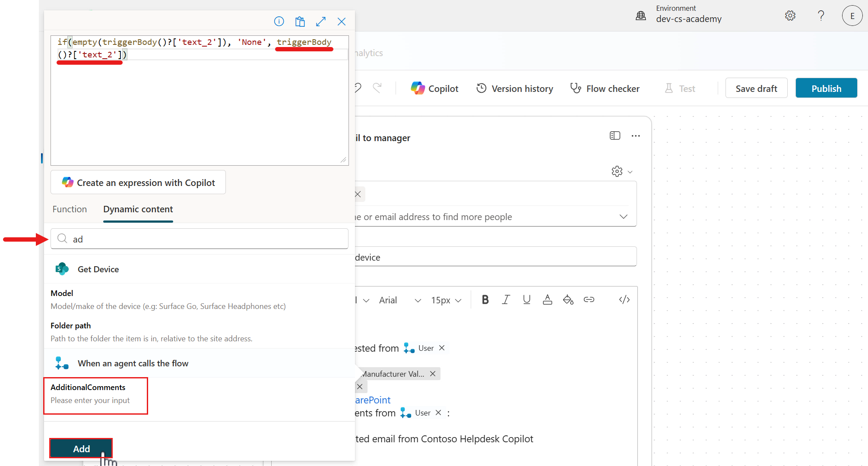Toggle italic formatting
Viewport: 868px width, 466px height.
tap(506, 299)
